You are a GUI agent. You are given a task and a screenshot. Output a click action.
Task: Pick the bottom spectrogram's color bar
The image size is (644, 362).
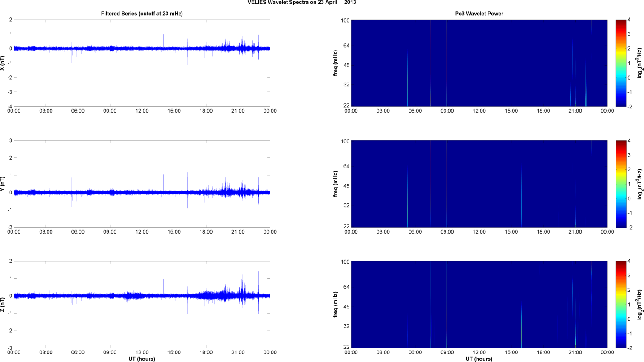[621, 305]
